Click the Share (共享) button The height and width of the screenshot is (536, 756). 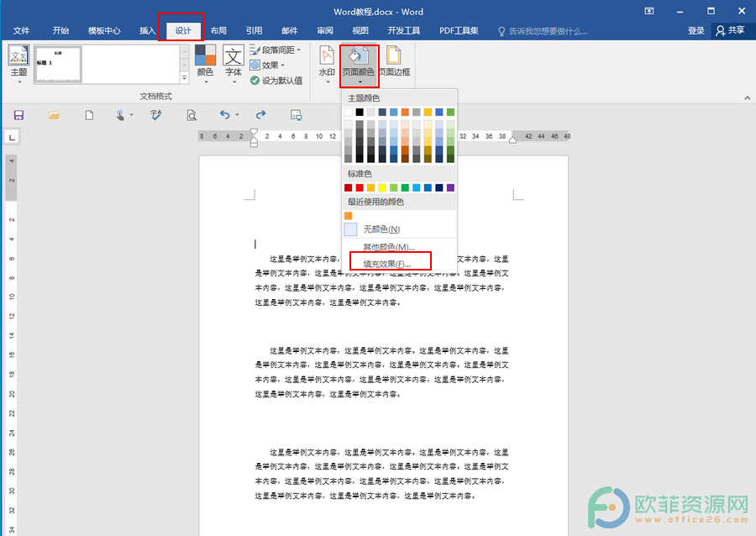tap(731, 30)
